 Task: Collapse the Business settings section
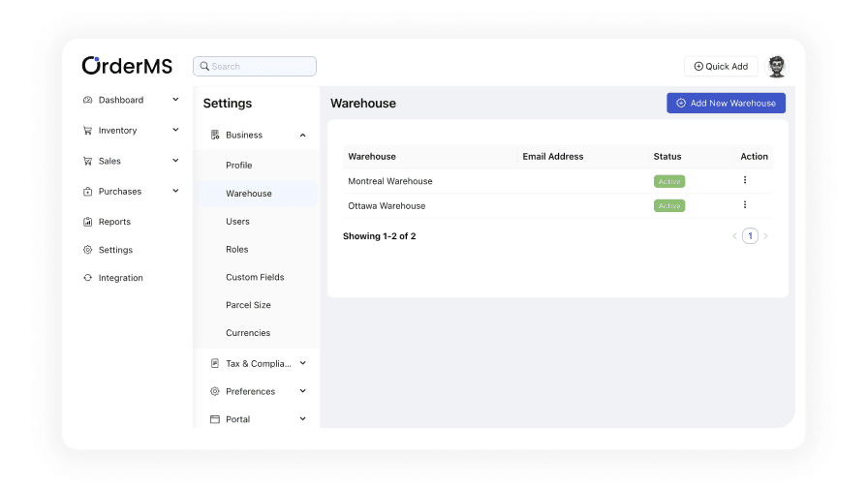[x=302, y=136]
